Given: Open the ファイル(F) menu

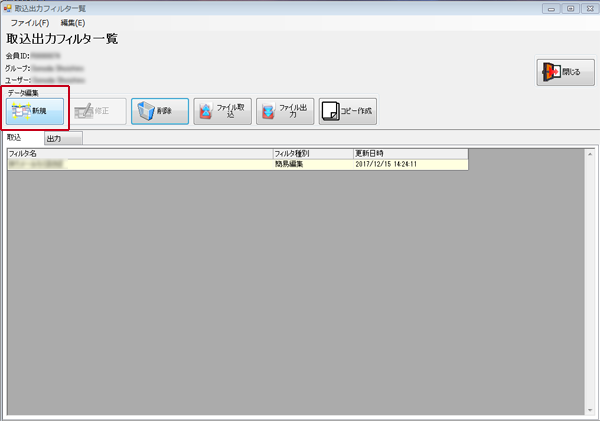Looking at the screenshot, I should (x=30, y=22).
